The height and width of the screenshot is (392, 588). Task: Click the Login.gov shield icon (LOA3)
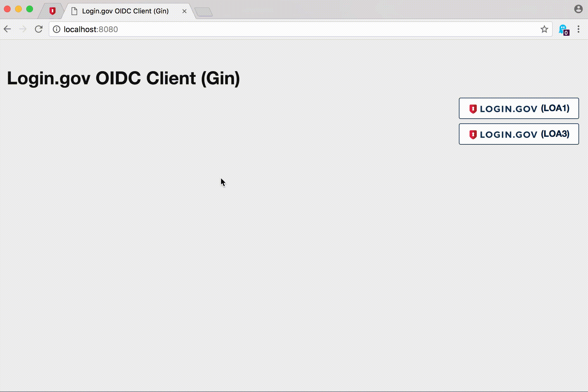[473, 134]
